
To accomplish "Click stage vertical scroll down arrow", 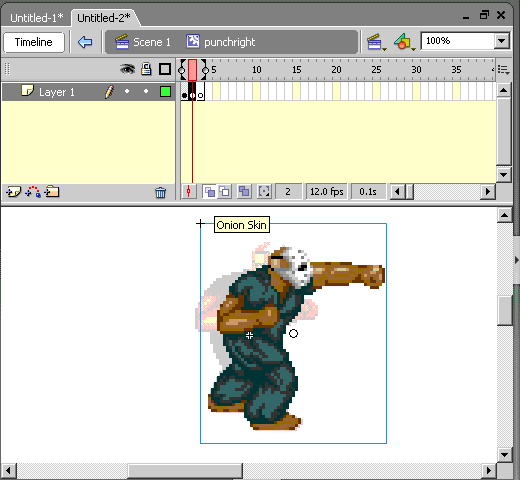I will (x=504, y=454).
